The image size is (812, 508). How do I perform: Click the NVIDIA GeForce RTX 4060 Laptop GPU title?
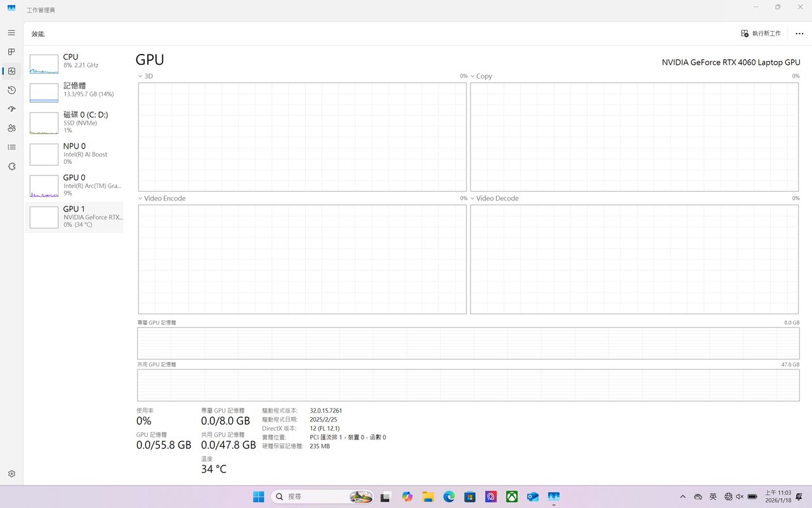(731, 63)
